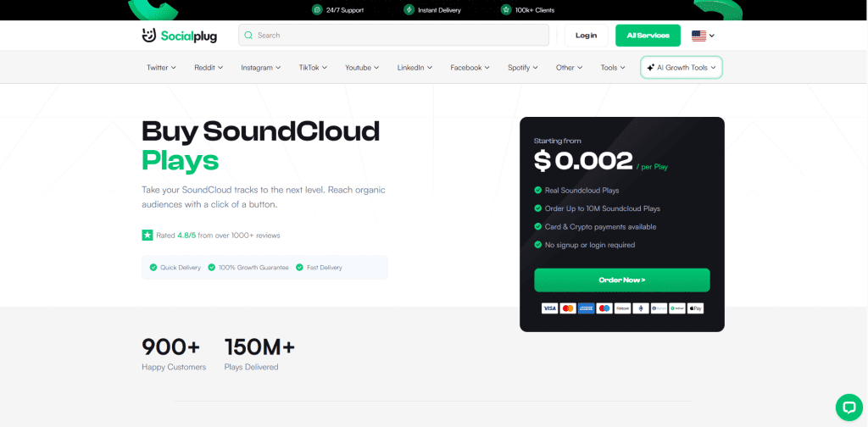Expand the TikTok services dropdown

(x=313, y=68)
